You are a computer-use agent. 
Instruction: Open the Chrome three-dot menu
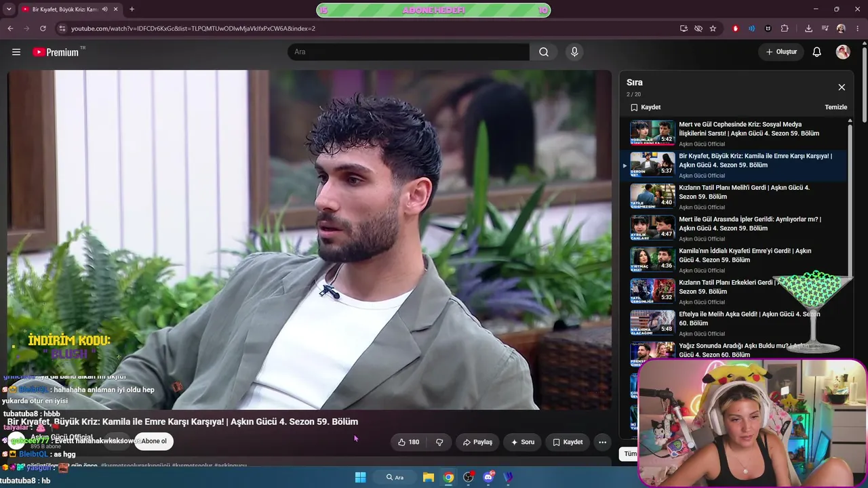point(858,28)
